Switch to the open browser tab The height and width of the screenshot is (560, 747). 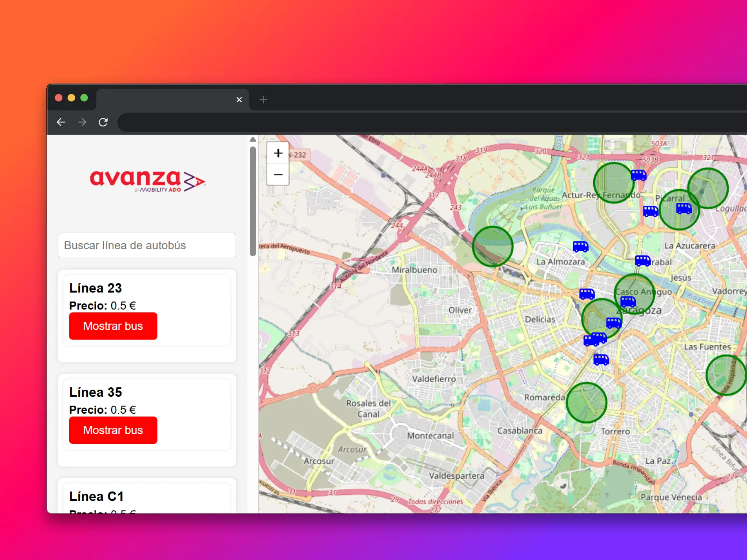[167, 100]
